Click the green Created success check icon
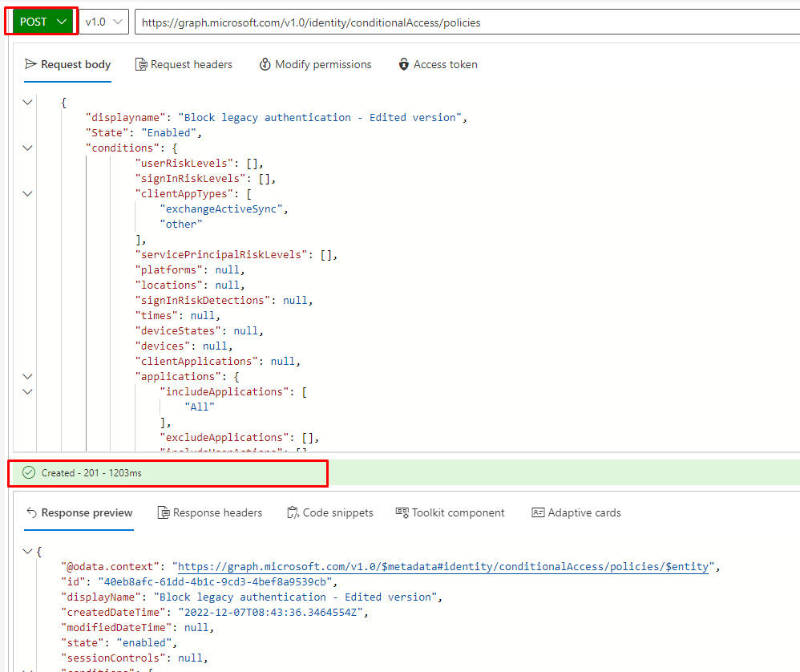The width and height of the screenshot is (800, 672). (x=29, y=473)
